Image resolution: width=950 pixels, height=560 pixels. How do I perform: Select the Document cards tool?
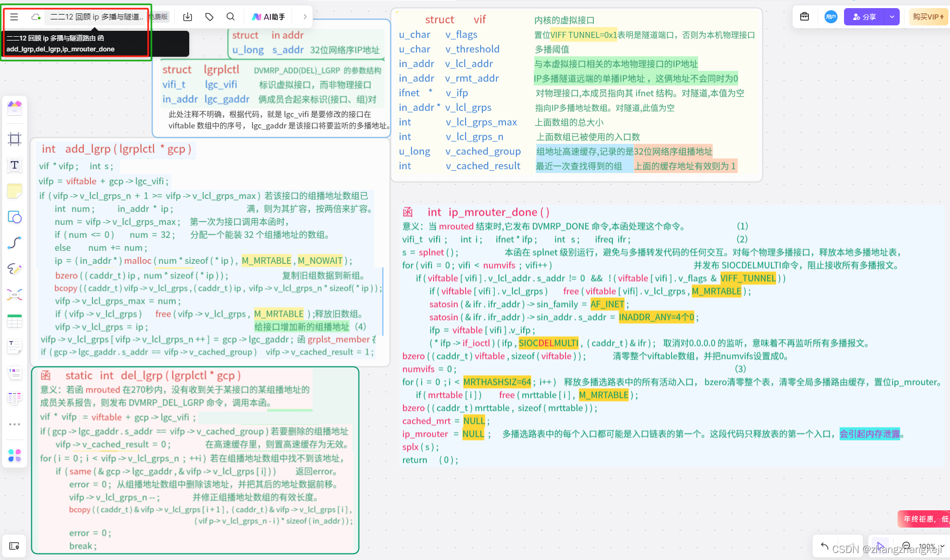[15, 372]
